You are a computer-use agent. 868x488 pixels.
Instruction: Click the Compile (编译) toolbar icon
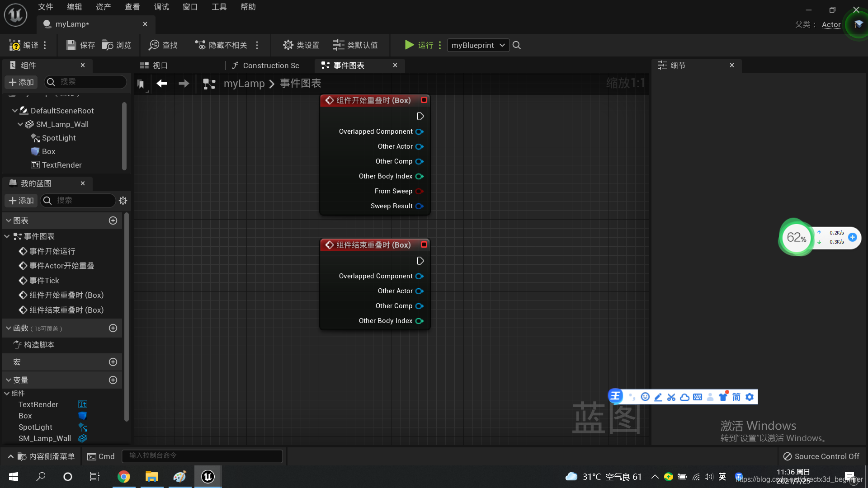[x=15, y=45]
